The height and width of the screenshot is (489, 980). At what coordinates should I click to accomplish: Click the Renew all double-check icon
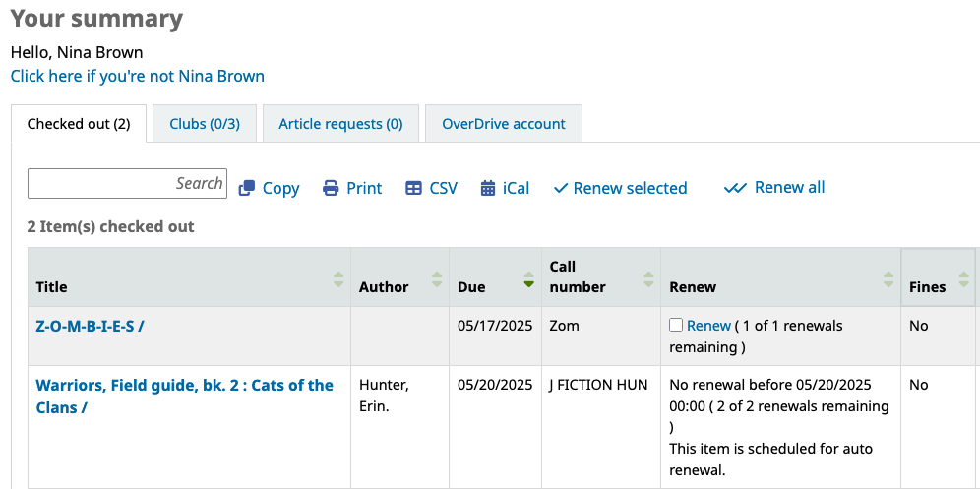(x=735, y=188)
